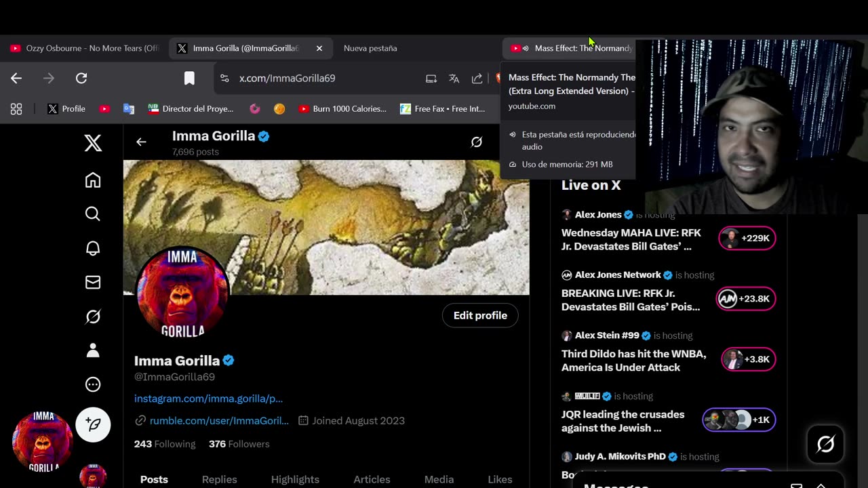This screenshot has height=488, width=868.
Task: Click browser back navigation arrow
Action: (x=16, y=78)
